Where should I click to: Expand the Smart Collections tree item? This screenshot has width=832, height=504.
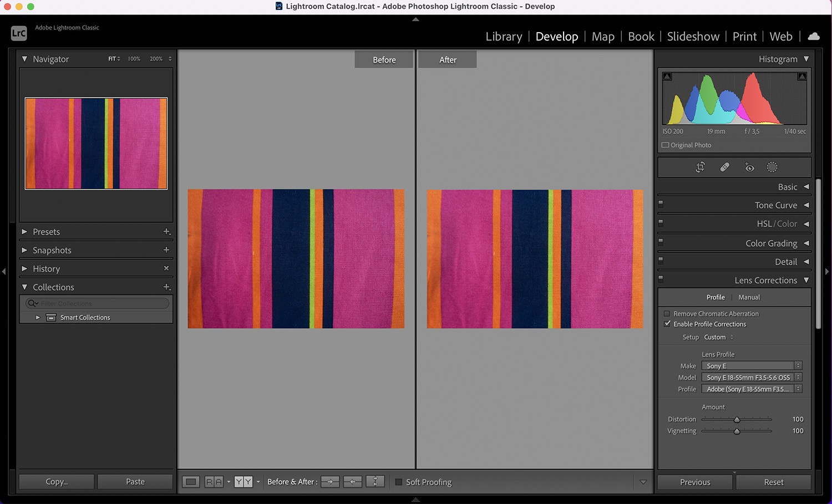click(x=38, y=317)
